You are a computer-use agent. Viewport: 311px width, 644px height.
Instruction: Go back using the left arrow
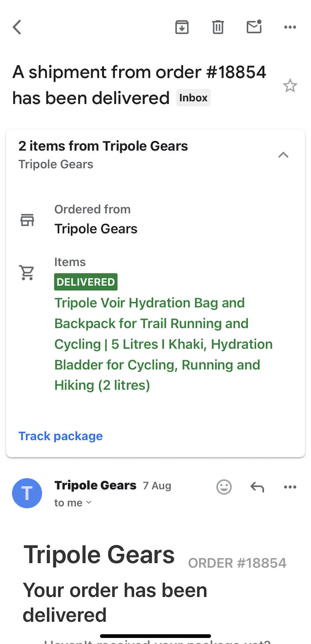point(17,27)
